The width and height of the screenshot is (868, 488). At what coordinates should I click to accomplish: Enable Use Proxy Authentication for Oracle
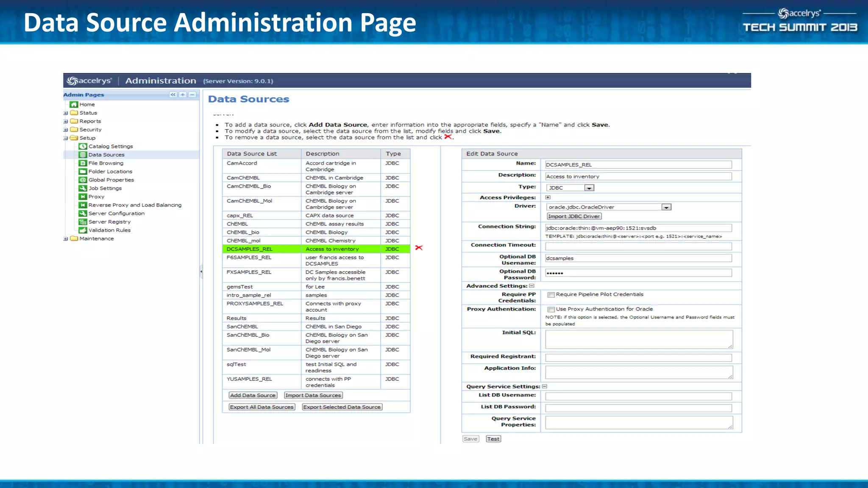click(551, 310)
